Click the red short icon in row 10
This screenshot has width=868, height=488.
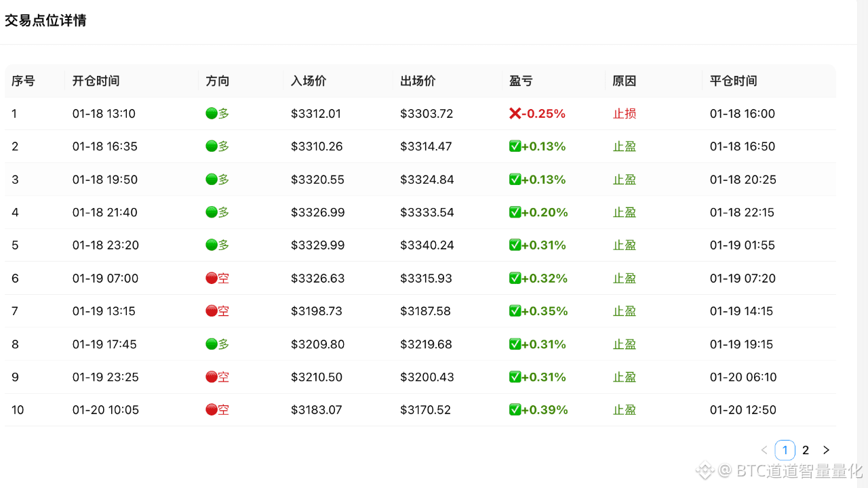(x=211, y=410)
